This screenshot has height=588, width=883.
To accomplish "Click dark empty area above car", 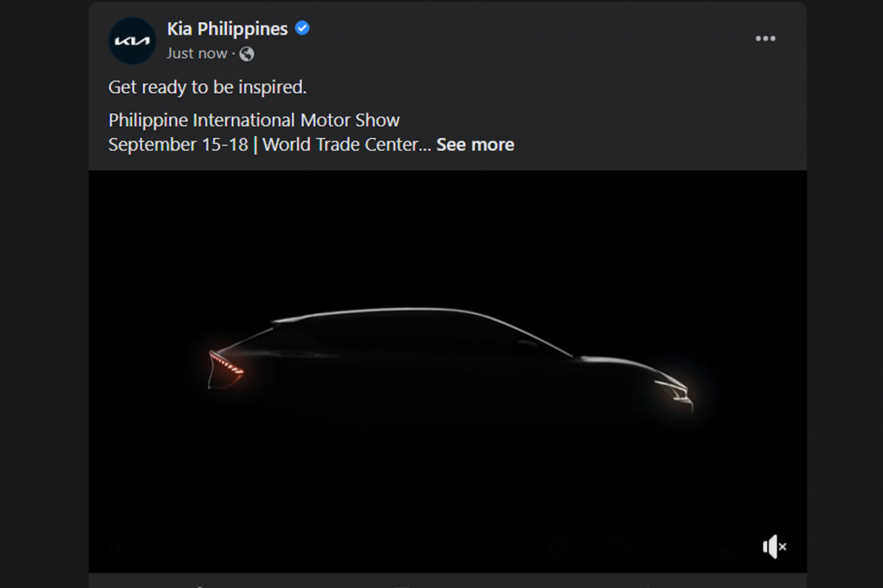I will click(x=448, y=234).
